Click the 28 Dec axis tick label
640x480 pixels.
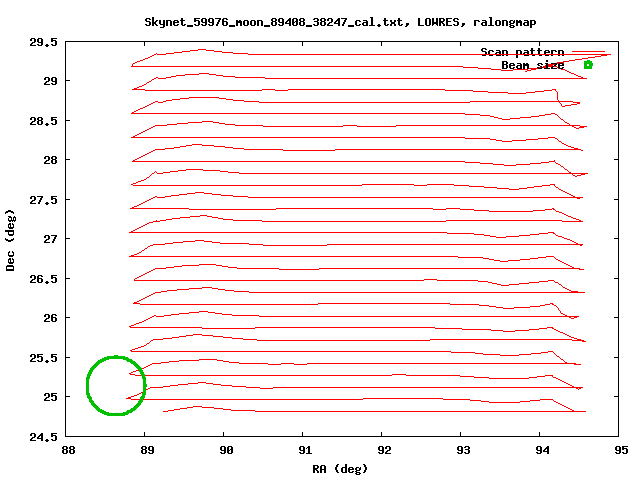(51, 160)
